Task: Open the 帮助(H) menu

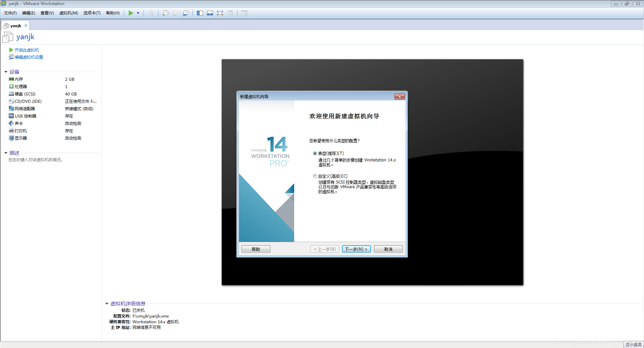Action: point(113,13)
